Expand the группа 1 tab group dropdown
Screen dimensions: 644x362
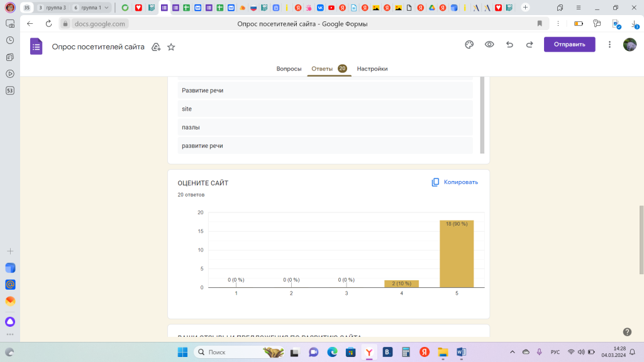click(x=106, y=8)
